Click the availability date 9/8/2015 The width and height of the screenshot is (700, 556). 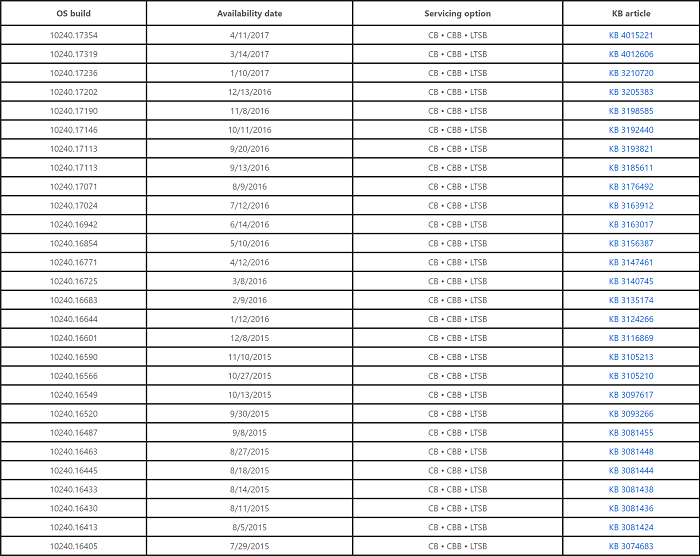point(250,433)
